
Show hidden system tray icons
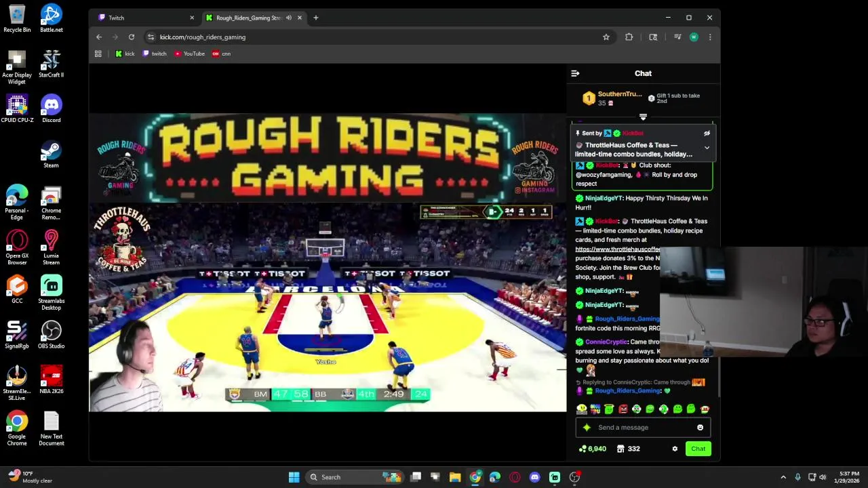point(783,477)
